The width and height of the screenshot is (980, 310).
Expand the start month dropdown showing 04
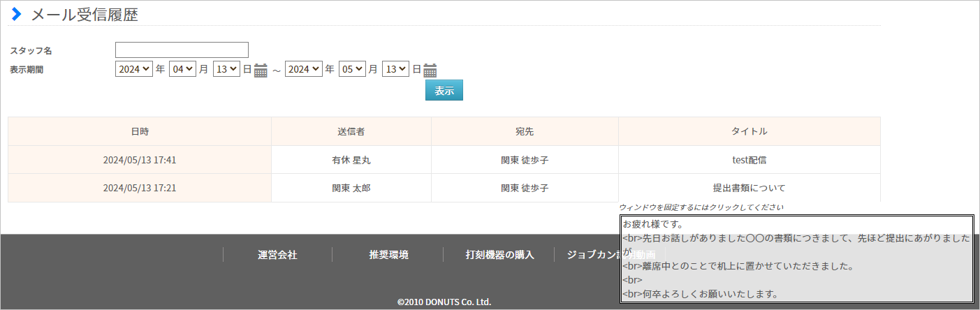click(182, 69)
